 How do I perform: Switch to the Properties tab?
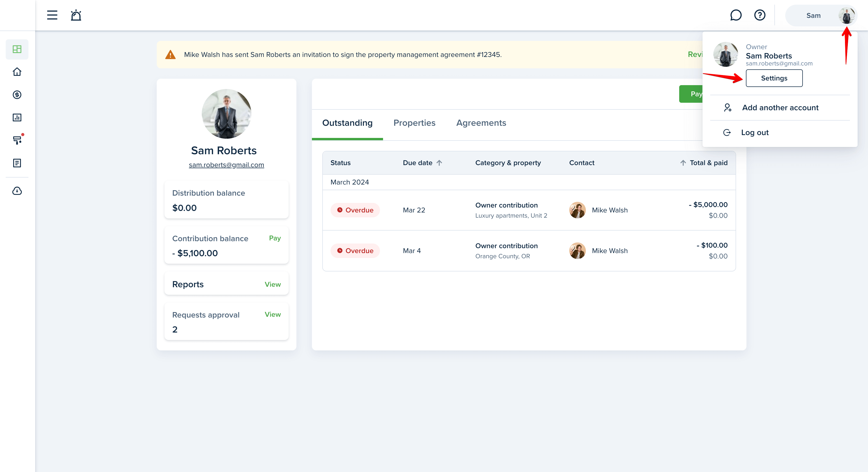(414, 123)
